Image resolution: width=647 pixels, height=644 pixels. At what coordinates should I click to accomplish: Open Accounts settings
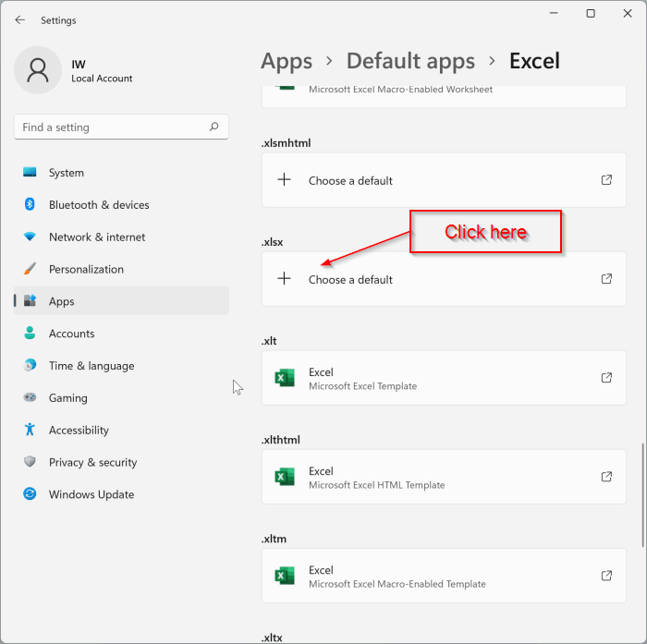(x=121, y=334)
